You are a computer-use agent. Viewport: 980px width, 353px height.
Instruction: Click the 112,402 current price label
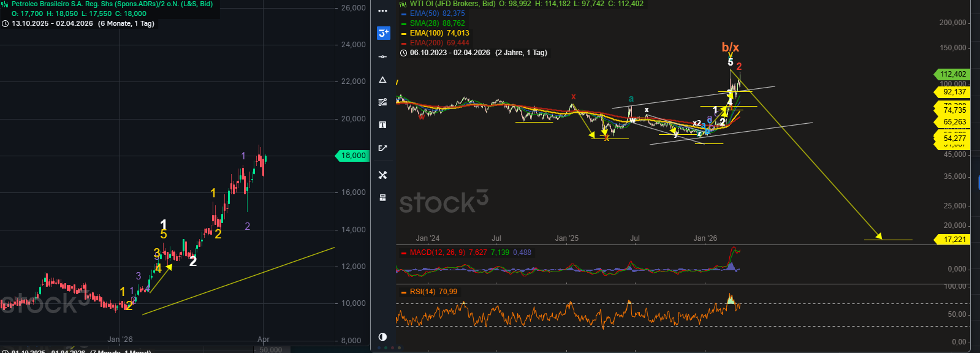click(x=953, y=74)
